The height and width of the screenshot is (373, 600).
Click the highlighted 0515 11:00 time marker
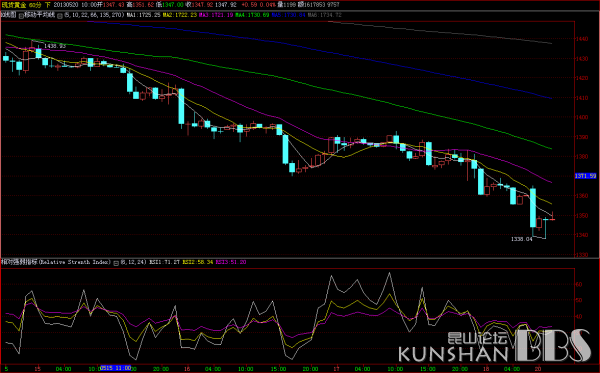(x=115, y=368)
